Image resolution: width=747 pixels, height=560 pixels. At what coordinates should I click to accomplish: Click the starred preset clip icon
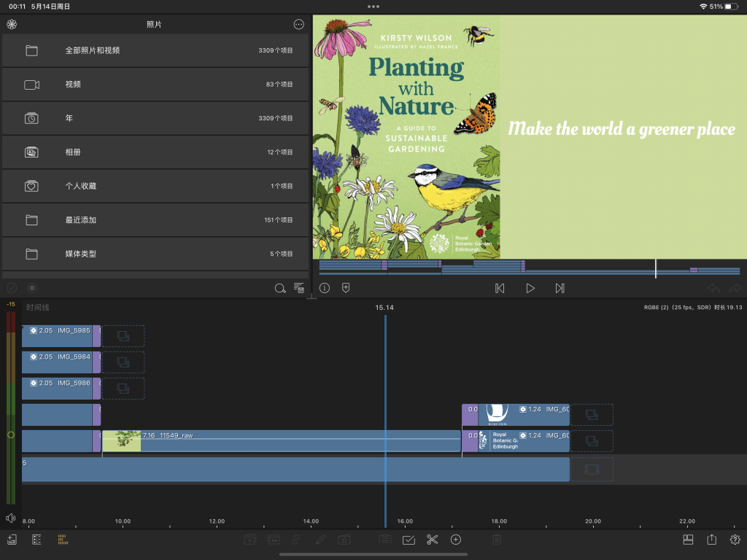pyautogui.click(x=344, y=540)
